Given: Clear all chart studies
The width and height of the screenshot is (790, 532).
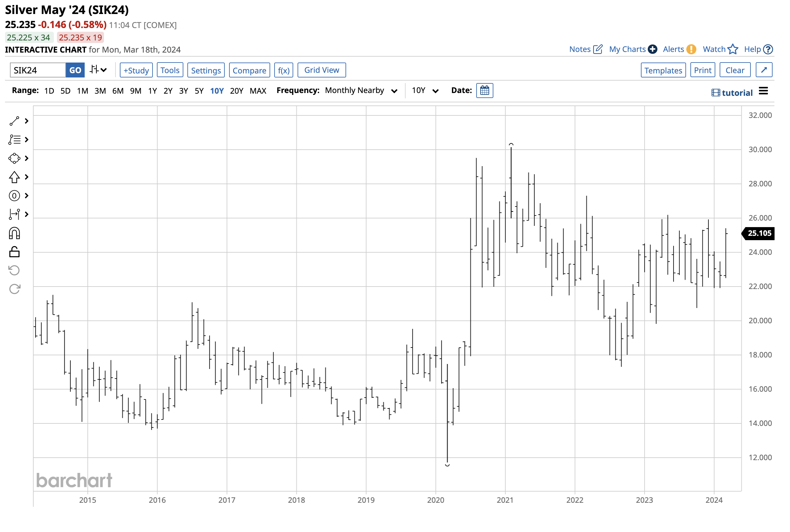Looking at the screenshot, I should point(735,70).
